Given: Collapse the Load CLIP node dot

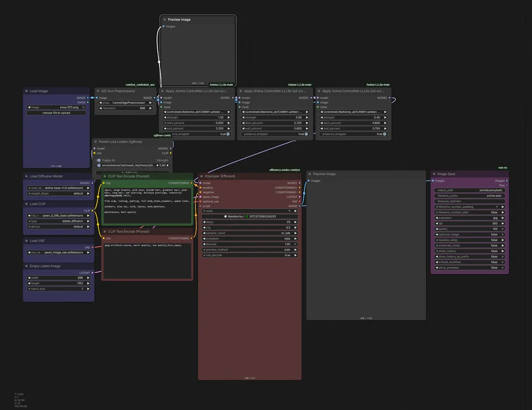Looking at the screenshot, I should (26, 204).
